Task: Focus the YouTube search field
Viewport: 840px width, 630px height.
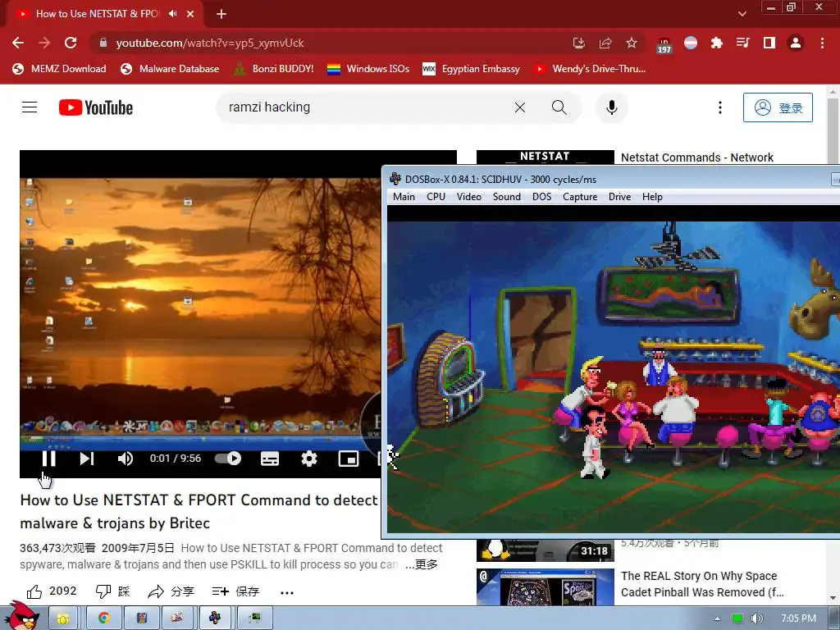Action: (364, 107)
